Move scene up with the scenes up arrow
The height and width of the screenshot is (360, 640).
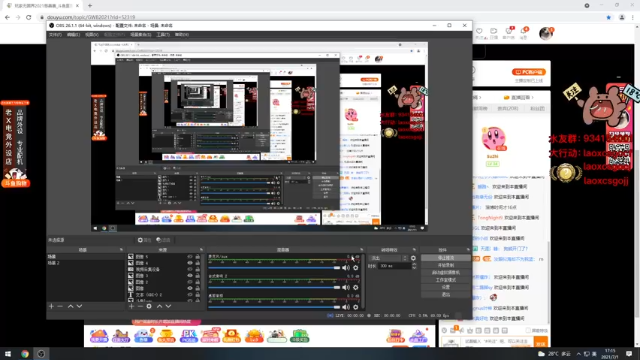coord(70,306)
